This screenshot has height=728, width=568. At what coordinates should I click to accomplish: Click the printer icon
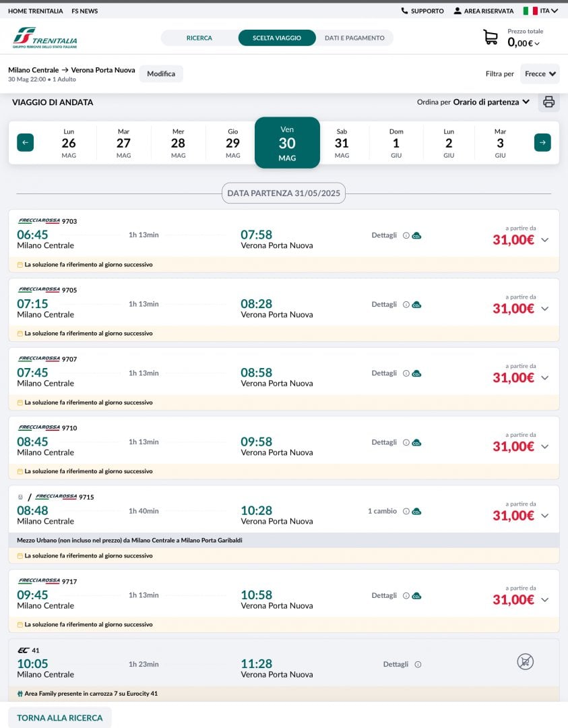(x=548, y=102)
